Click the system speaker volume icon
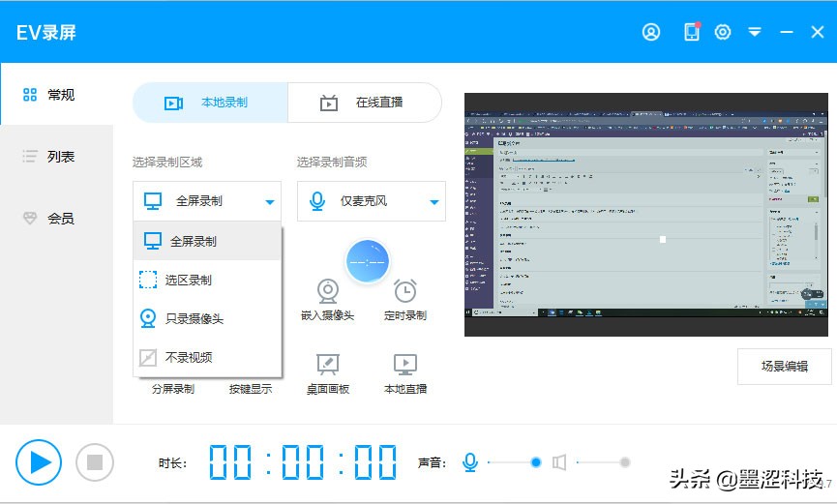Screen dimensions: 837x504 [x=559, y=462]
